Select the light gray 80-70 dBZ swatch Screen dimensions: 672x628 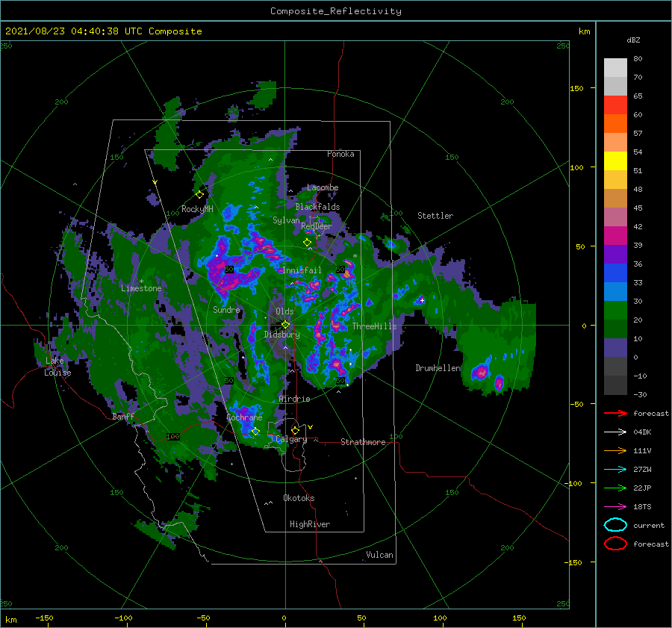coord(615,68)
